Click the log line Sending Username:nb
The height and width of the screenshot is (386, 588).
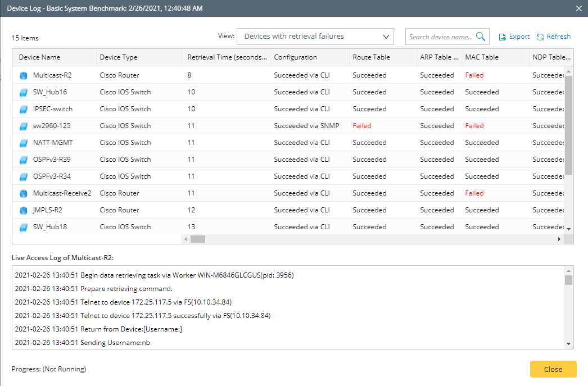[x=83, y=343]
